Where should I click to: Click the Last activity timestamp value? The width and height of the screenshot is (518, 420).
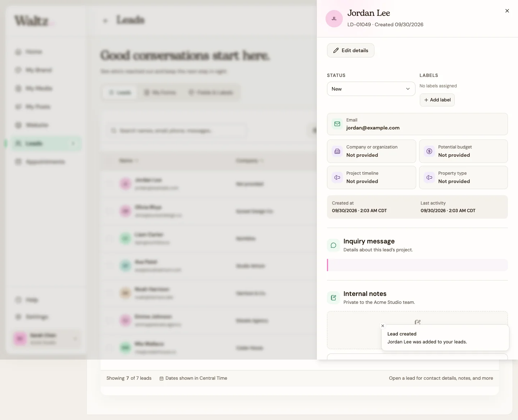448,211
